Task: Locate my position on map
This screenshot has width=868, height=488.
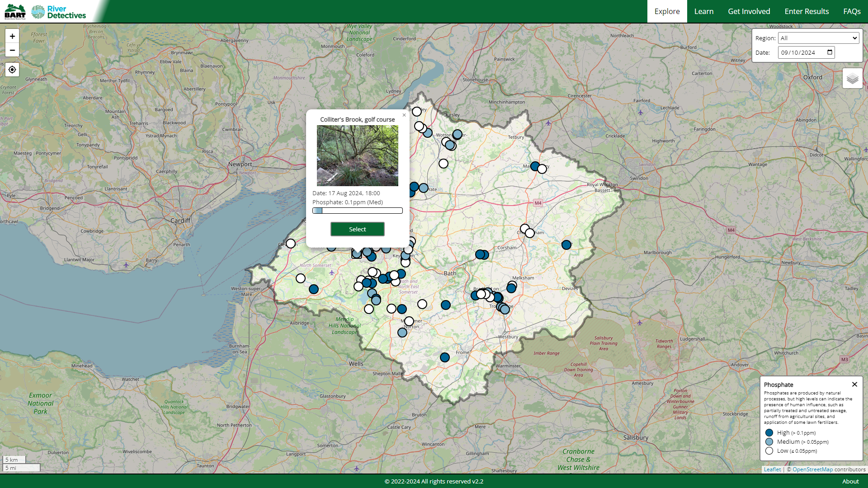Action: click(12, 70)
